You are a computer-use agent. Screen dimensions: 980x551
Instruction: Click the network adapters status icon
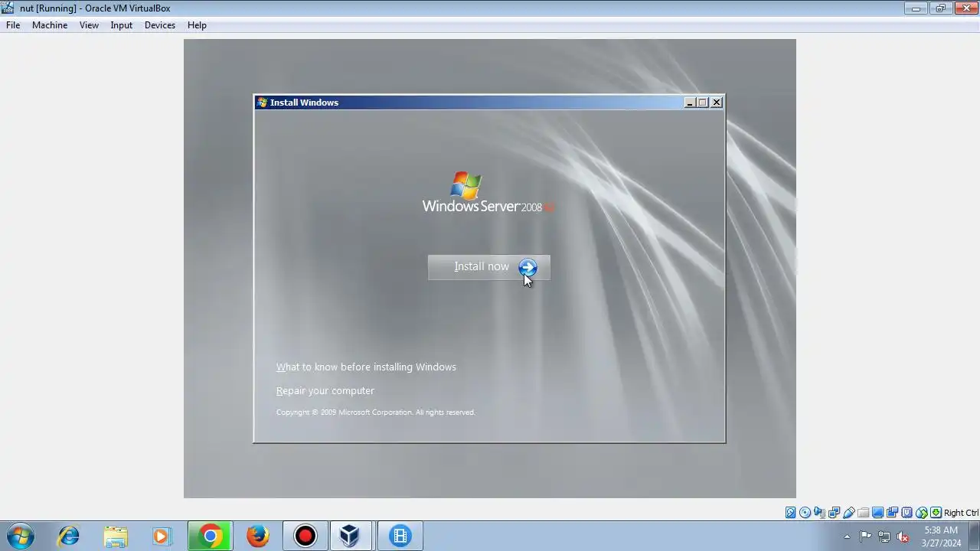[x=835, y=513]
